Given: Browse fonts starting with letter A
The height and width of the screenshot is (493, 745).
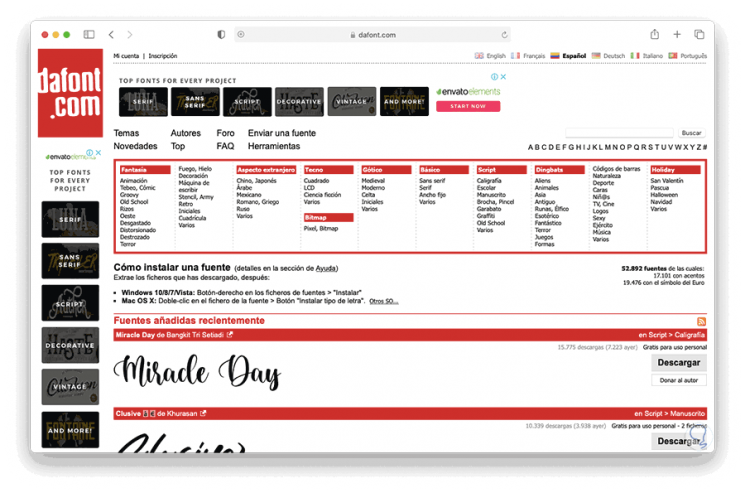Looking at the screenshot, I should pos(530,147).
